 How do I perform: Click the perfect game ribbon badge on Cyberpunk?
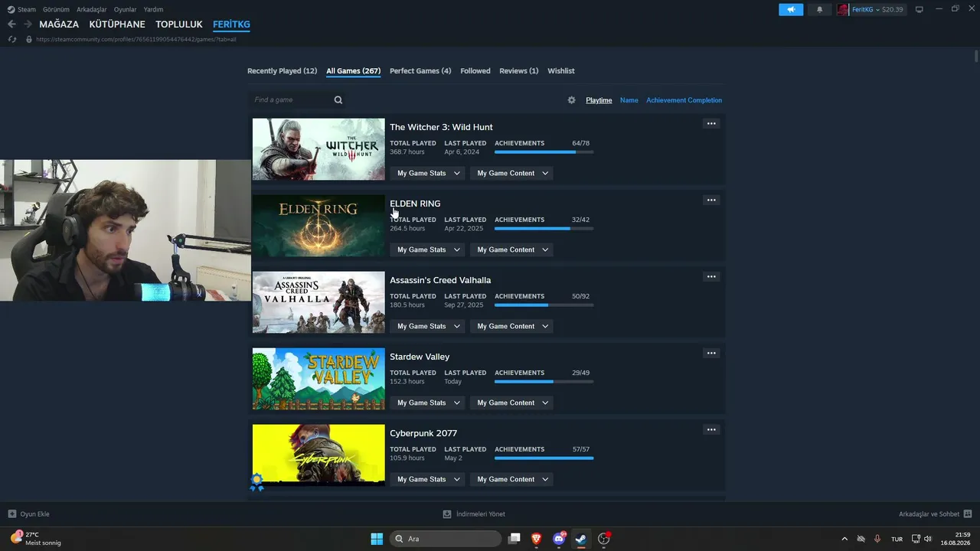[x=256, y=482]
